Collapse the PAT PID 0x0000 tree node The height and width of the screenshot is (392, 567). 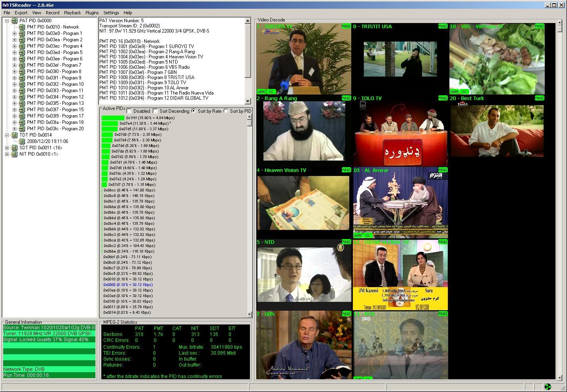coord(7,21)
